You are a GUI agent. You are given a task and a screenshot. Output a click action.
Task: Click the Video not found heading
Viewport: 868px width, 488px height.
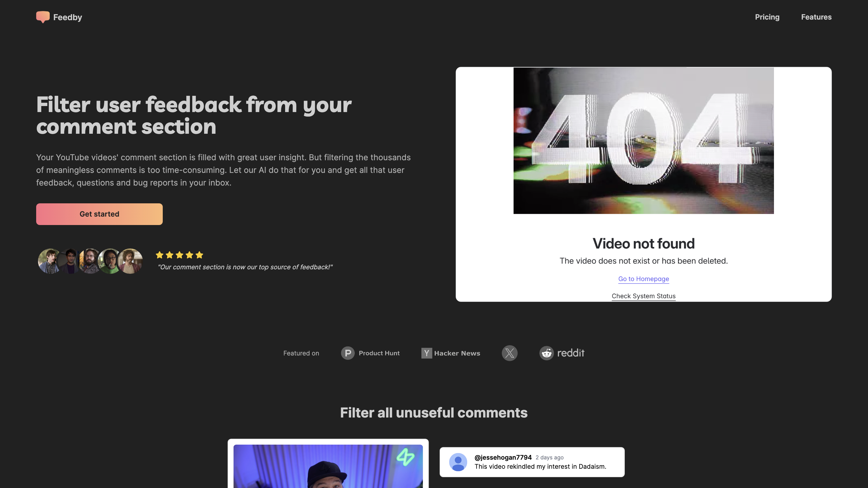(x=643, y=243)
